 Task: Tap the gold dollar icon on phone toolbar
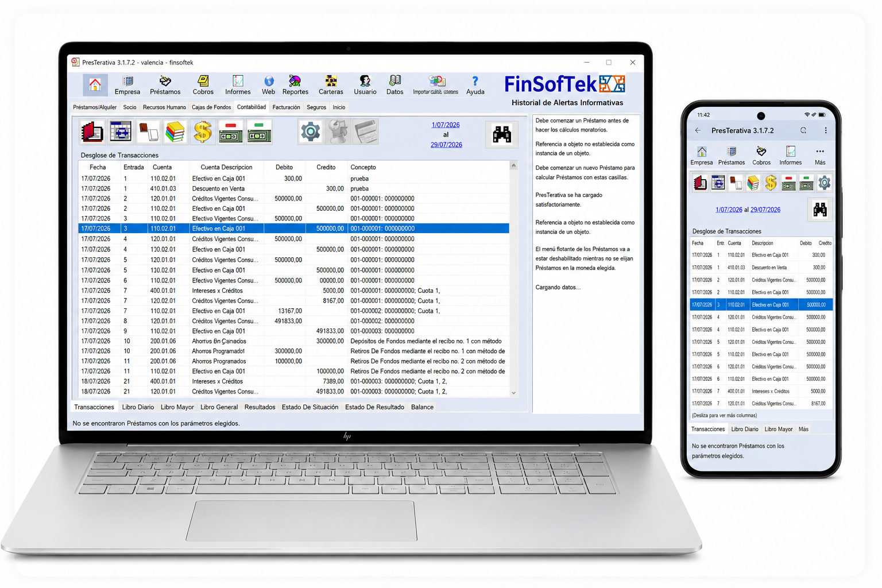click(771, 183)
